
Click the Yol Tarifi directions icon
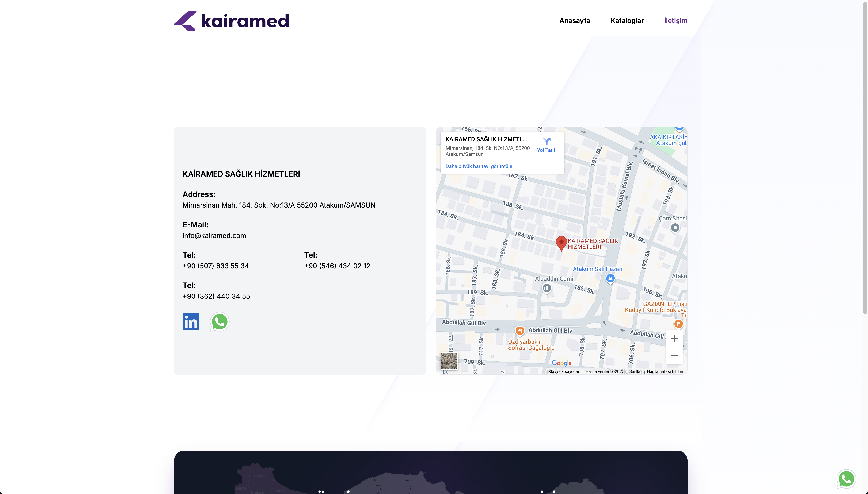546,141
